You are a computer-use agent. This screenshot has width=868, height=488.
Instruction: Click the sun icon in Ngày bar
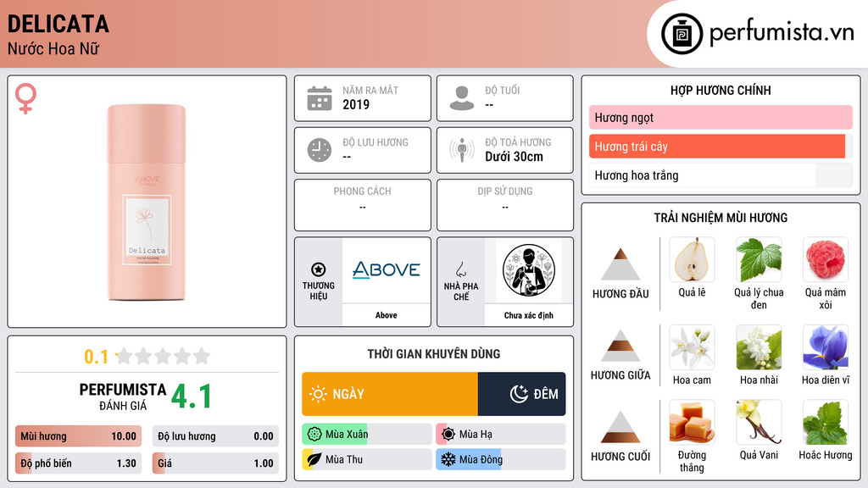click(318, 394)
